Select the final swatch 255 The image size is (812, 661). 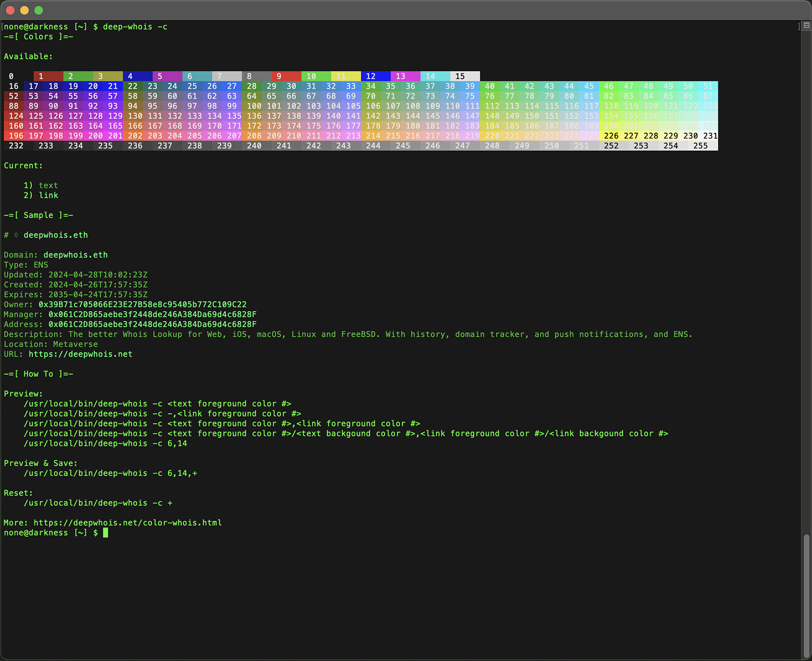[702, 146]
